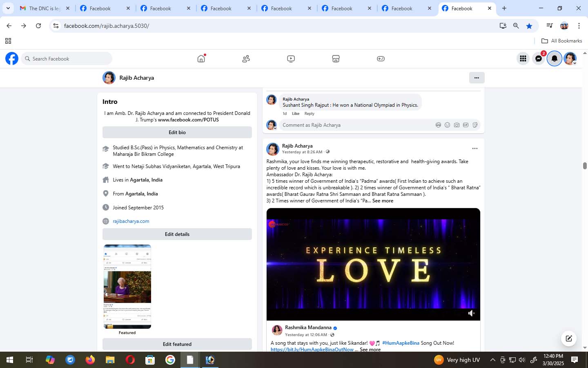
Task: Open the www.facebook.com/POTUS link in bio
Action: (188, 120)
